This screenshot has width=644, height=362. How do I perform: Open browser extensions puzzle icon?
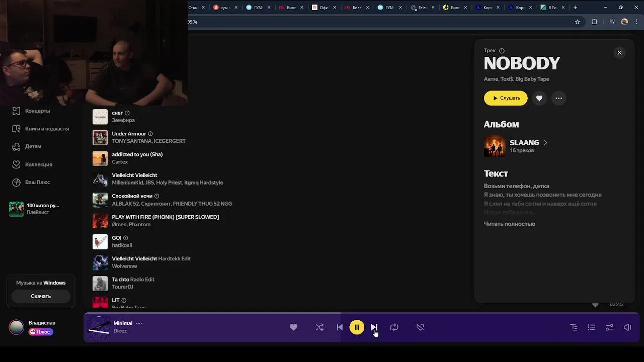pyautogui.click(x=595, y=22)
